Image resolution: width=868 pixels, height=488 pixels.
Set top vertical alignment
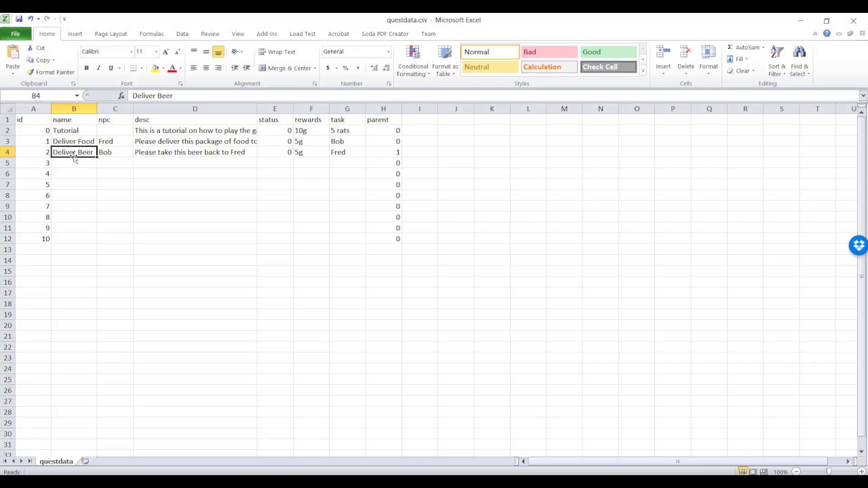click(194, 52)
